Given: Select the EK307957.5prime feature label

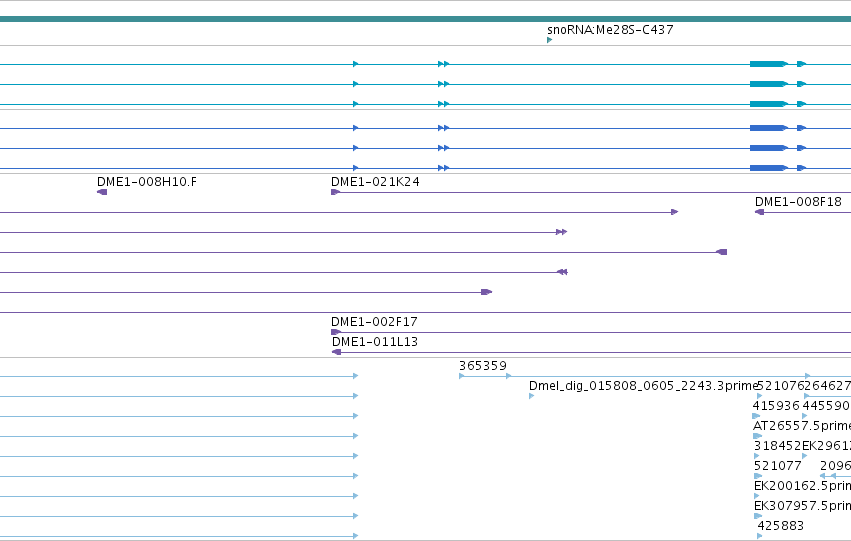Looking at the screenshot, I should (x=802, y=506).
